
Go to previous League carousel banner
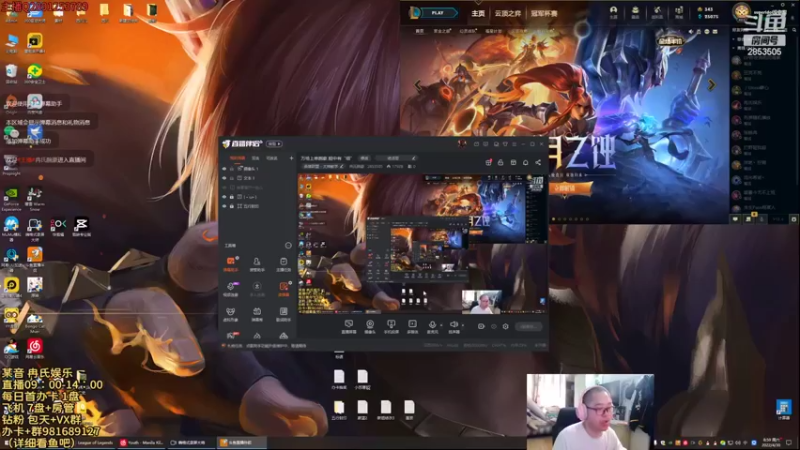click(417, 85)
